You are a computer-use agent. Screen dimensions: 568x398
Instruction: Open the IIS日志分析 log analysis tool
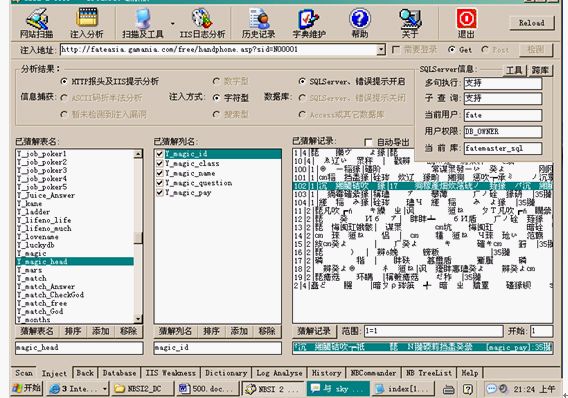202,23
